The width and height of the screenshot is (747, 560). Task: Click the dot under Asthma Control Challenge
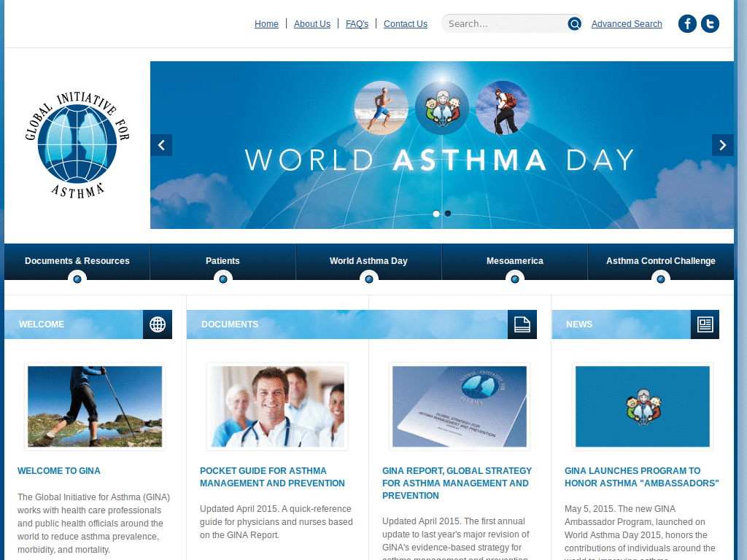point(661,279)
